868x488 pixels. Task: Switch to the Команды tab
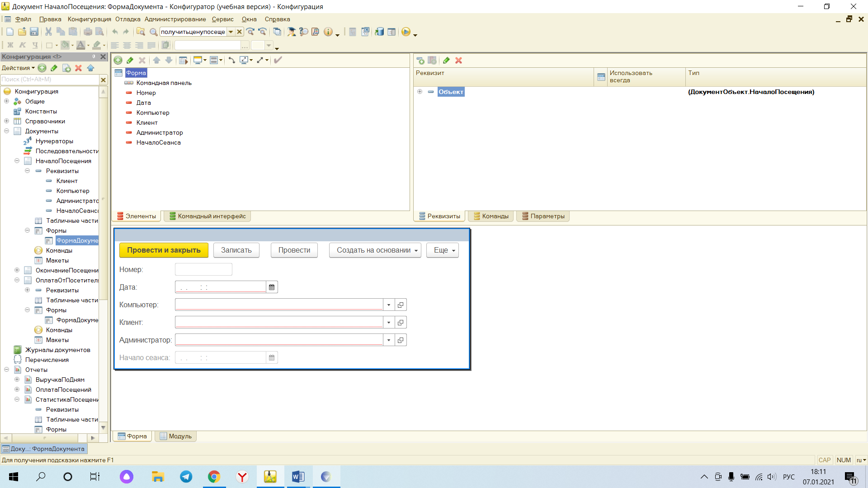[x=491, y=216]
